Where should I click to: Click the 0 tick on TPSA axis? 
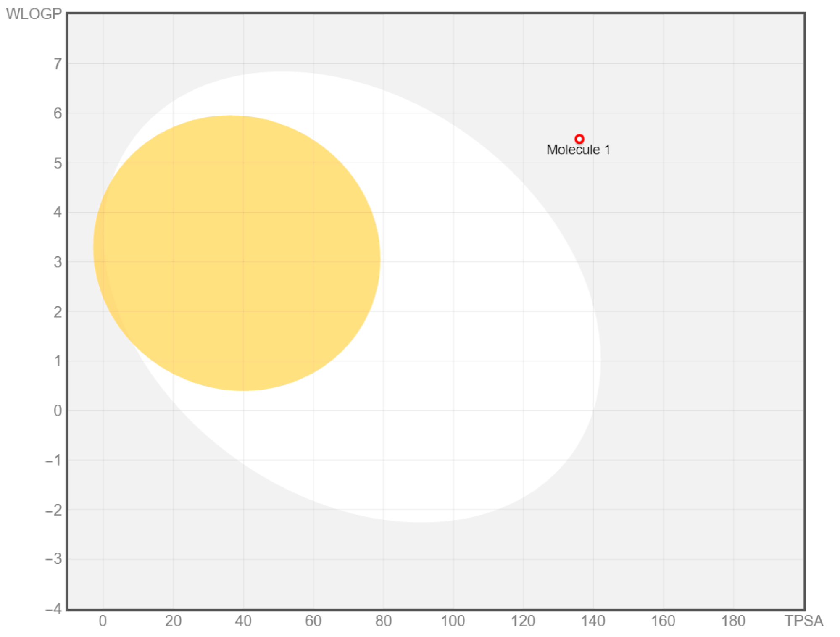click(103, 621)
